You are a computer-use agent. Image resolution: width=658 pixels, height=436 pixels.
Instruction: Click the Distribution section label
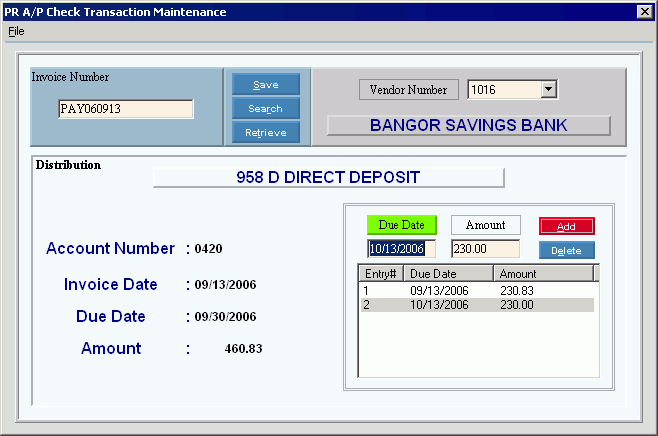click(x=68, y=164)
